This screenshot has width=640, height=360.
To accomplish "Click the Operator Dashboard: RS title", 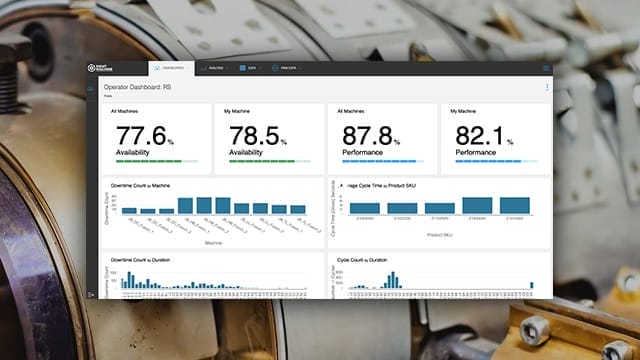I will pos(138,87).
